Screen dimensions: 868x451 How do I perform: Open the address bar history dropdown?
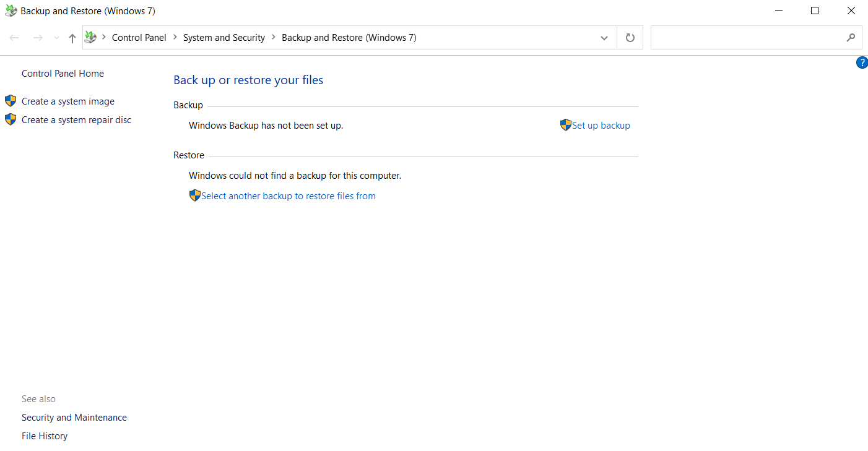point(604,38)
